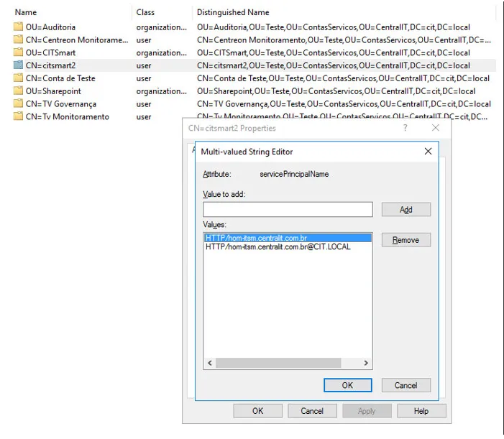Click the class cell of OU=Auditoria row
504x439 pixels.
[161, 27]
